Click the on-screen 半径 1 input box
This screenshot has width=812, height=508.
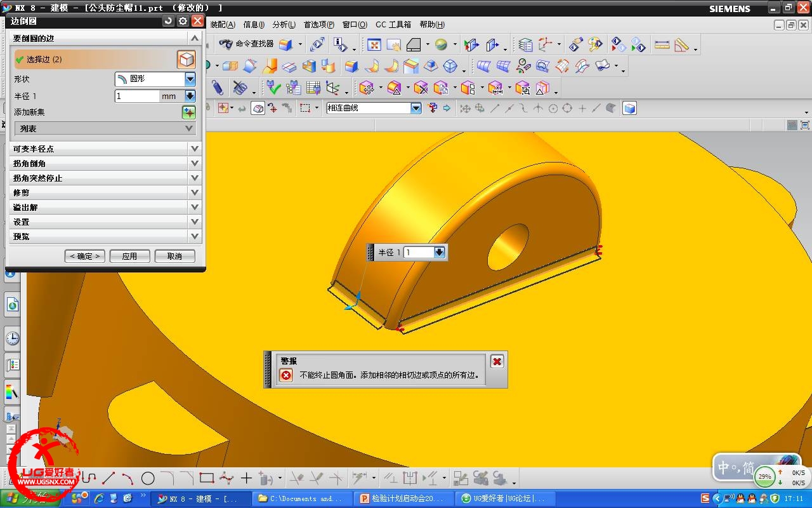[x=419, y=252]
